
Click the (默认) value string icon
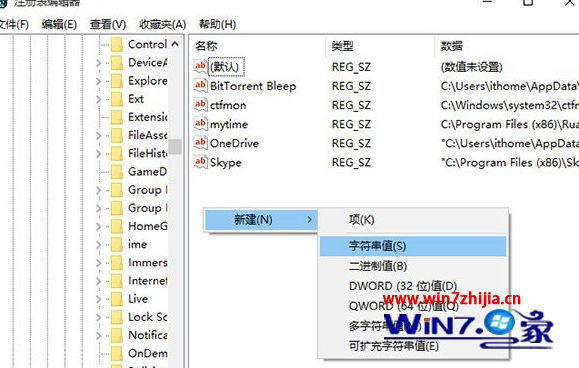click(201, 66)
